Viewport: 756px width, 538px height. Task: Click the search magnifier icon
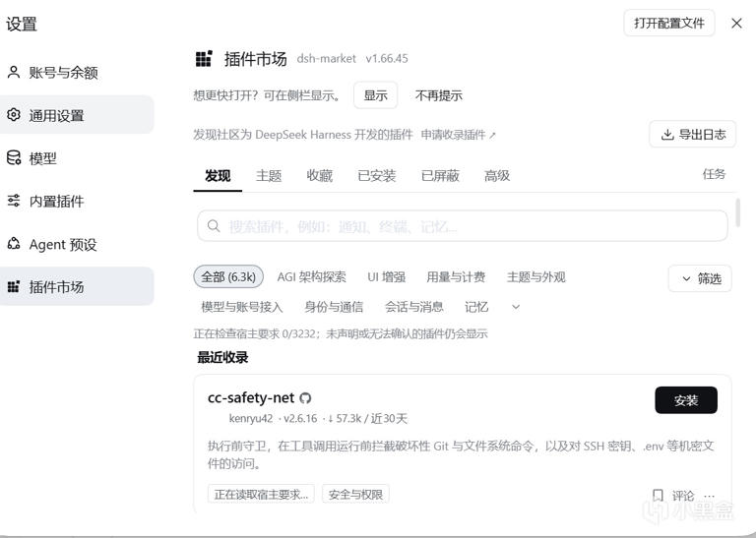[x=214, y=225]
